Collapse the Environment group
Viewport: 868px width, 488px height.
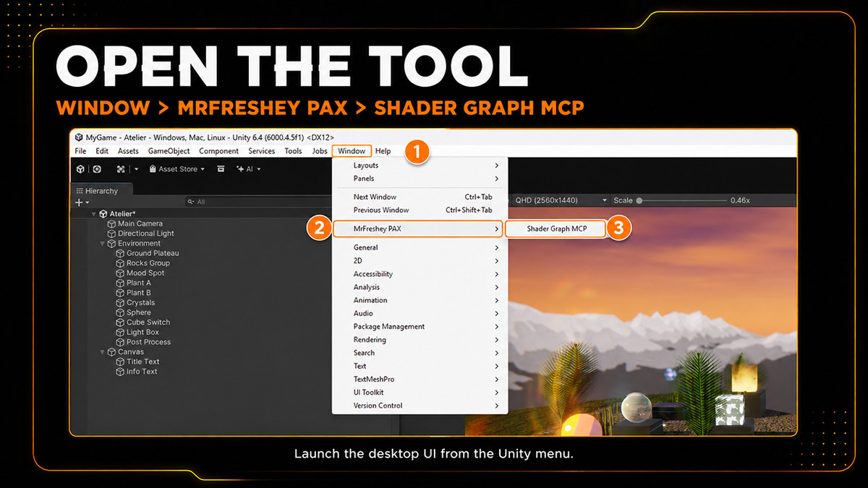(x=102, y=244)
